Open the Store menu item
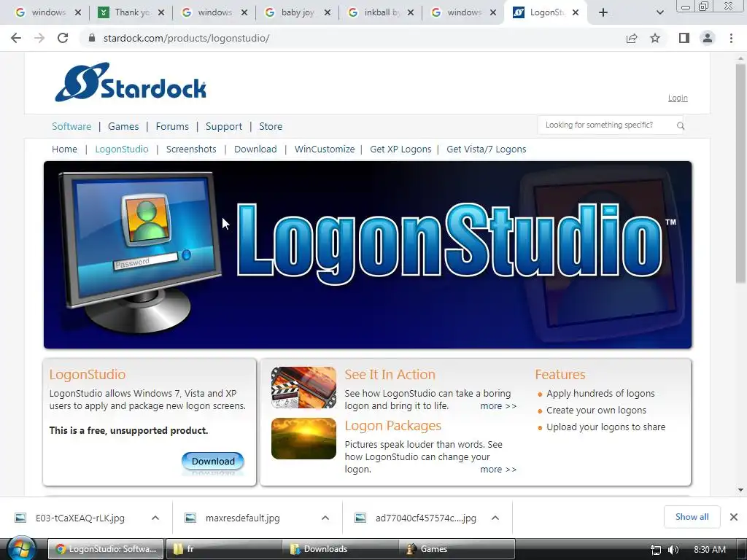The height and width of the screenshot is (560, 747). [x=271, y=126]
